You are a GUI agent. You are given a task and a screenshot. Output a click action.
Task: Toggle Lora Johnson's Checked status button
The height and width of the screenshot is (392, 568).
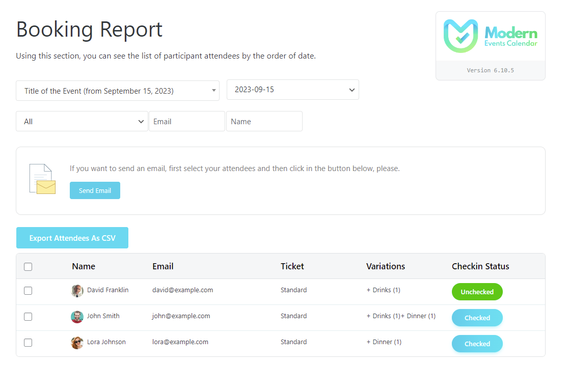click(x=477, y=344)
